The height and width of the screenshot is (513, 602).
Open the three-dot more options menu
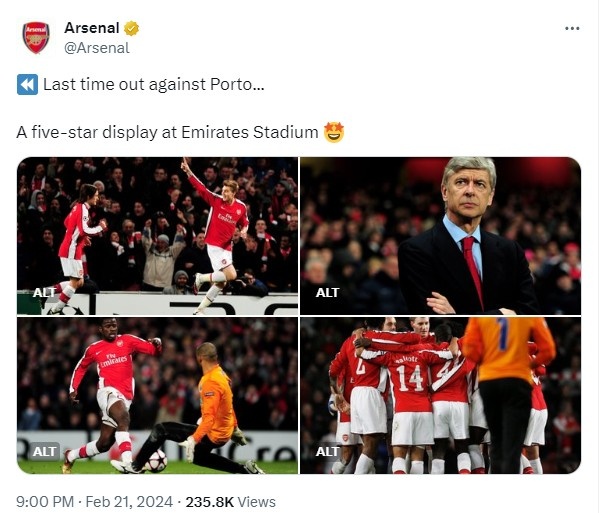[x=572, y=28]
